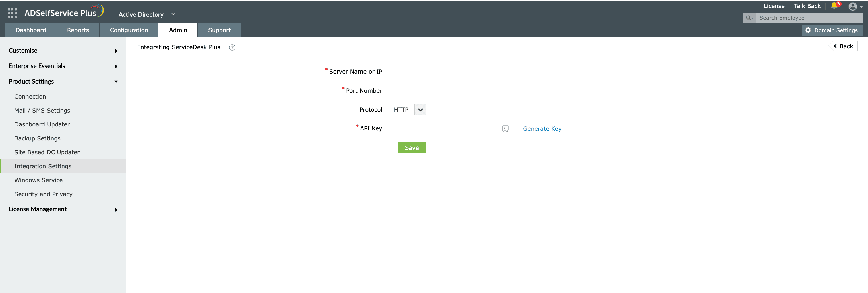The image size is (868, 293).
Task: Click the Save button
Action: (412, 148)
